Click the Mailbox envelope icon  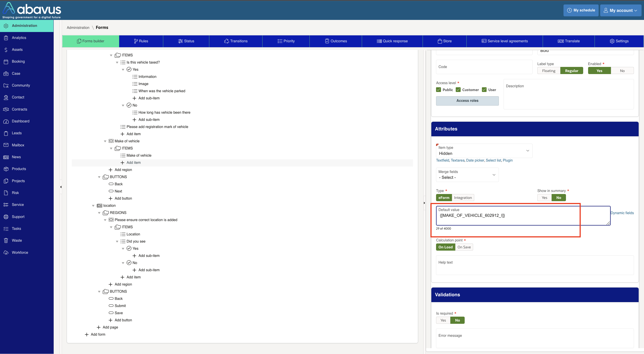6,145
